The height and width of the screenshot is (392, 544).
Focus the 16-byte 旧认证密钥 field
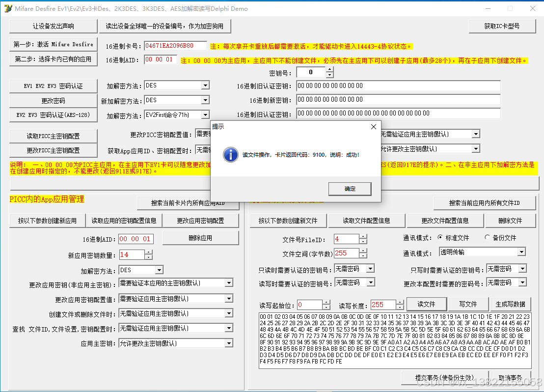pyautogui.click(x=398, y=113)
